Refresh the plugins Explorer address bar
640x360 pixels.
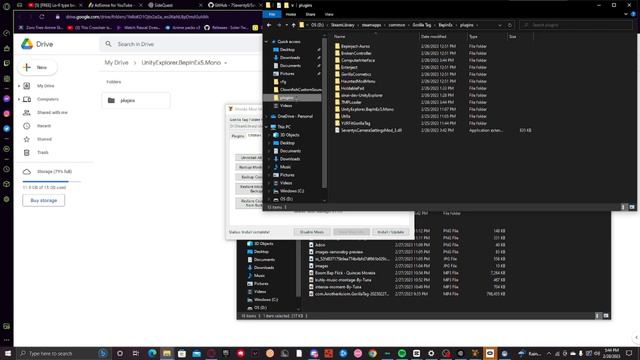click(x=510, y=25)
